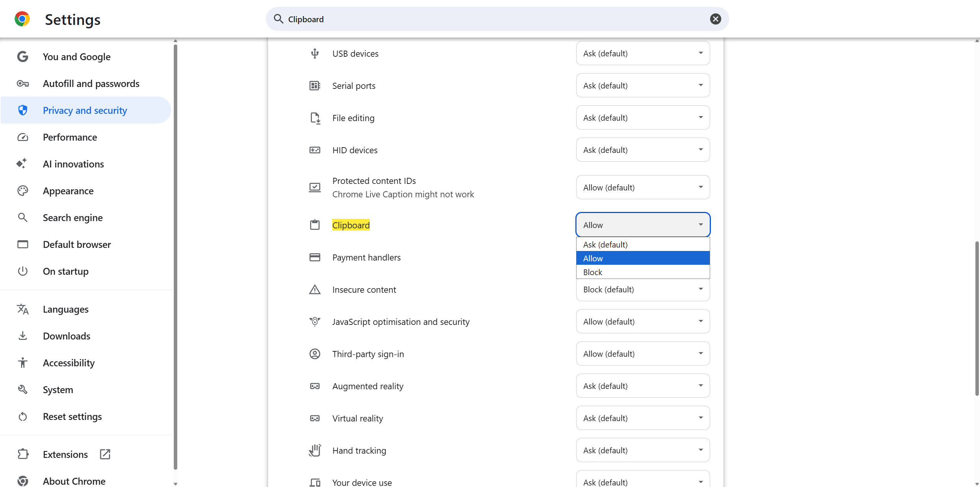Click the search settings input field
The image size is (980, 487).
pyautogui.click(x=494, y=19)
